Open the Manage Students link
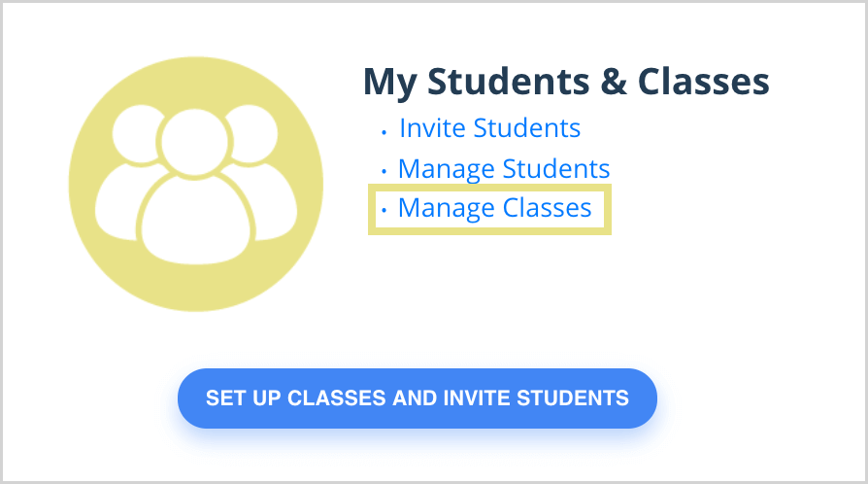This screenshot has height=484, width=868. coord(504,168)
